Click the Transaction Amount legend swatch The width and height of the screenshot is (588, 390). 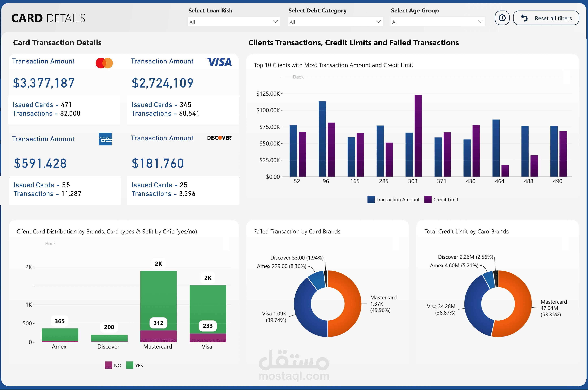[371, 199]
